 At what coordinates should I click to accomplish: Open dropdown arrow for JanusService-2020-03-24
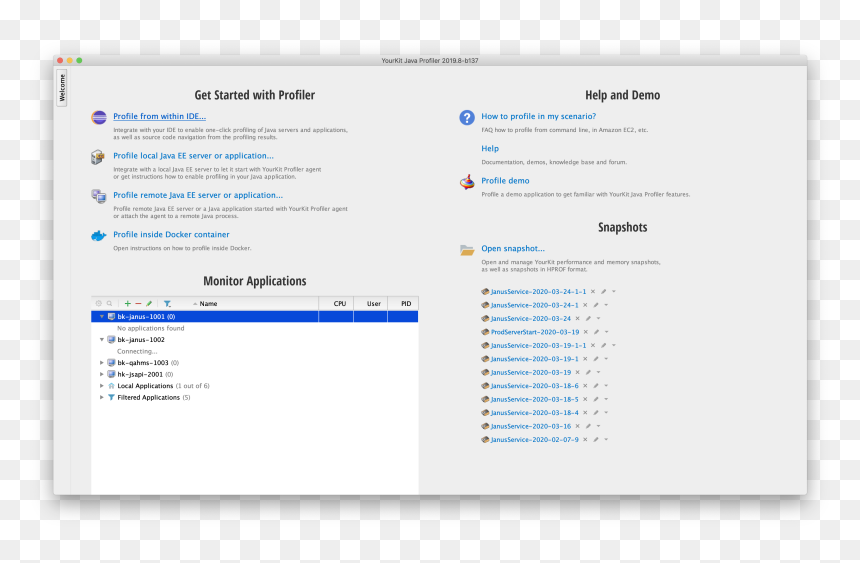pyautogui.click(x=598, y=318)
